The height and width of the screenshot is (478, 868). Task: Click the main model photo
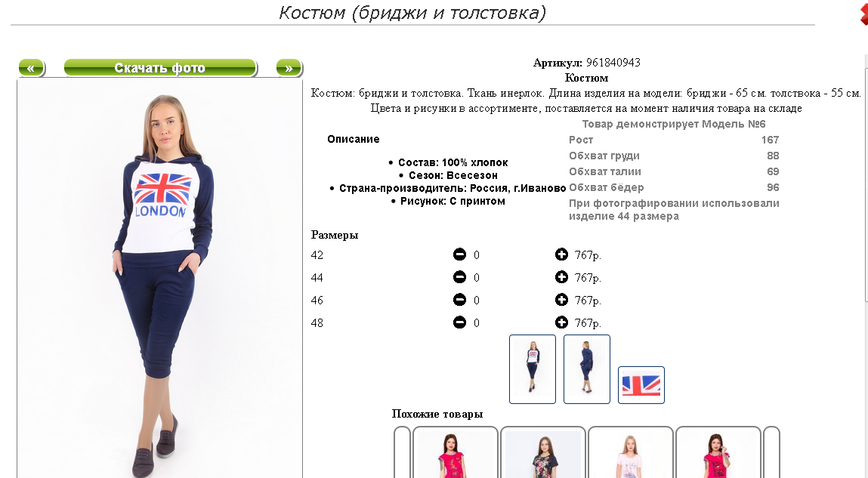(x=160, y=279)
